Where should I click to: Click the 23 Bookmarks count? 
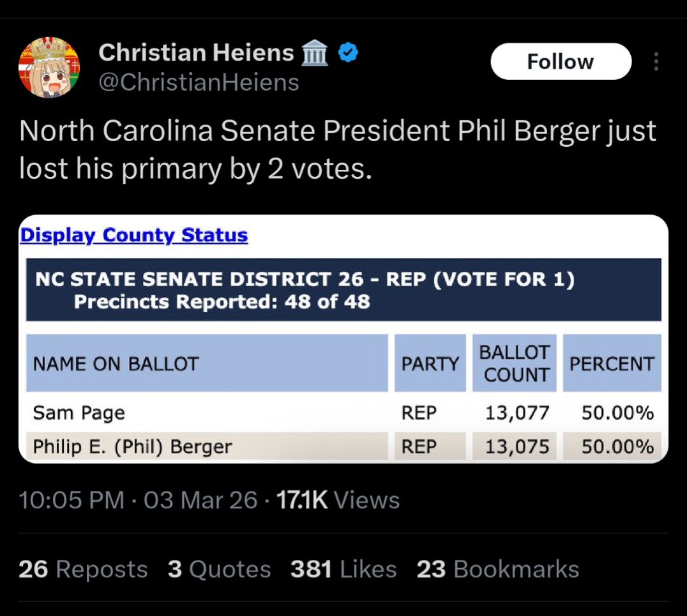pyautogui.click(x=497, y=569)
